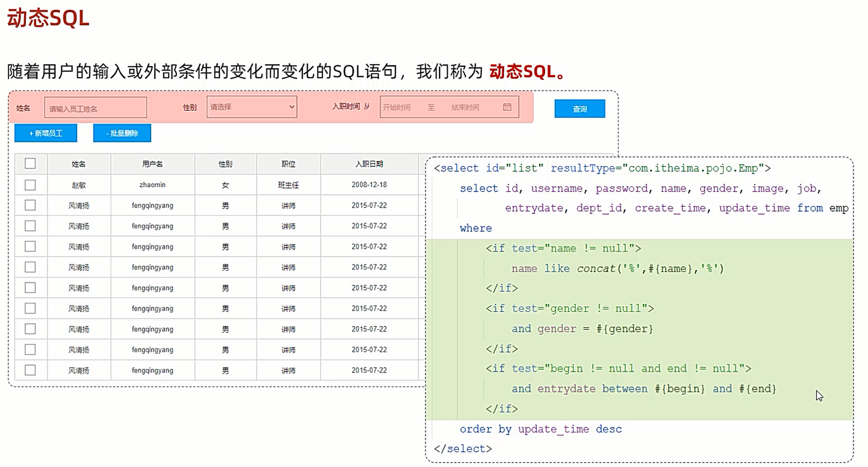
Task: Click the 职位 column header
Action: click(x=288, y=164)
